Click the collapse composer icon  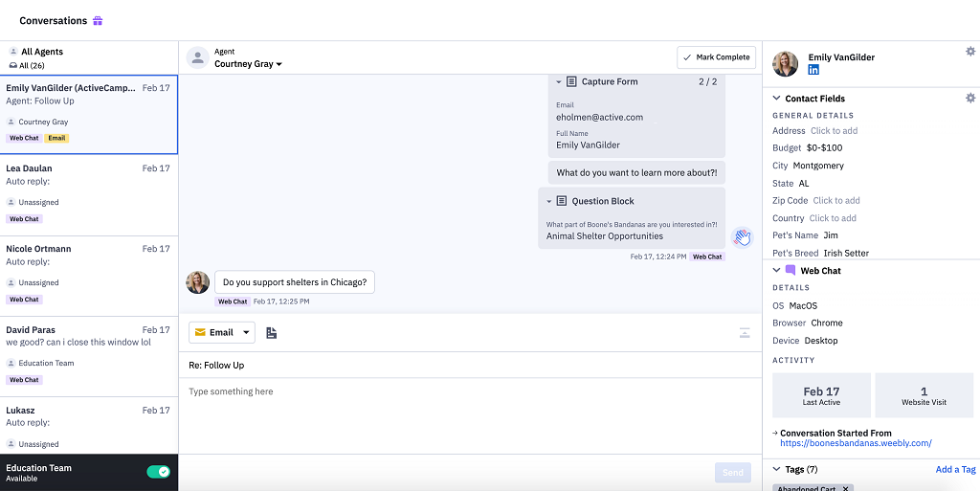point(744,333)
